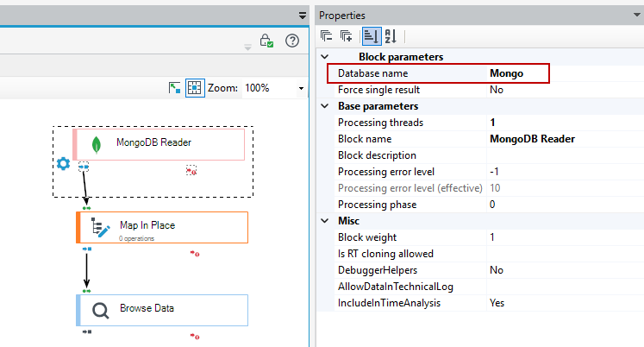Click MongoDB Reader red error port
This screenshot has width=644, height=347.
[191, 171]
